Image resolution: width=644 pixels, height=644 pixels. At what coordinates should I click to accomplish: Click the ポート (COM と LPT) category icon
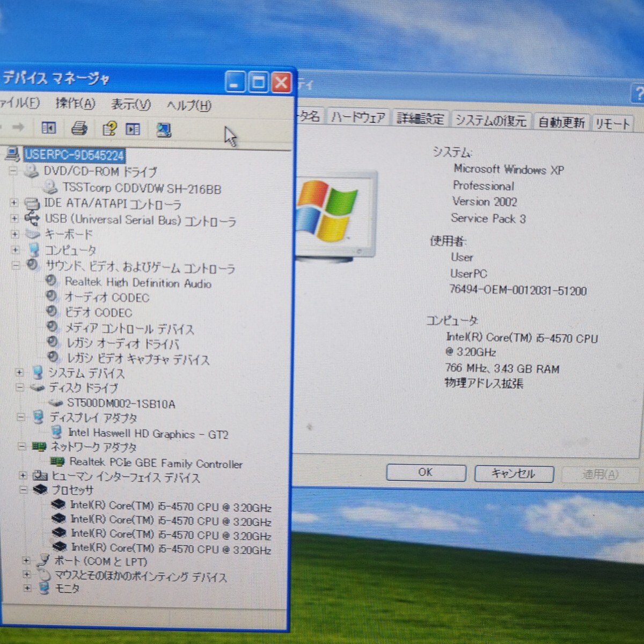pyautogui.click(x=43, y=561)
